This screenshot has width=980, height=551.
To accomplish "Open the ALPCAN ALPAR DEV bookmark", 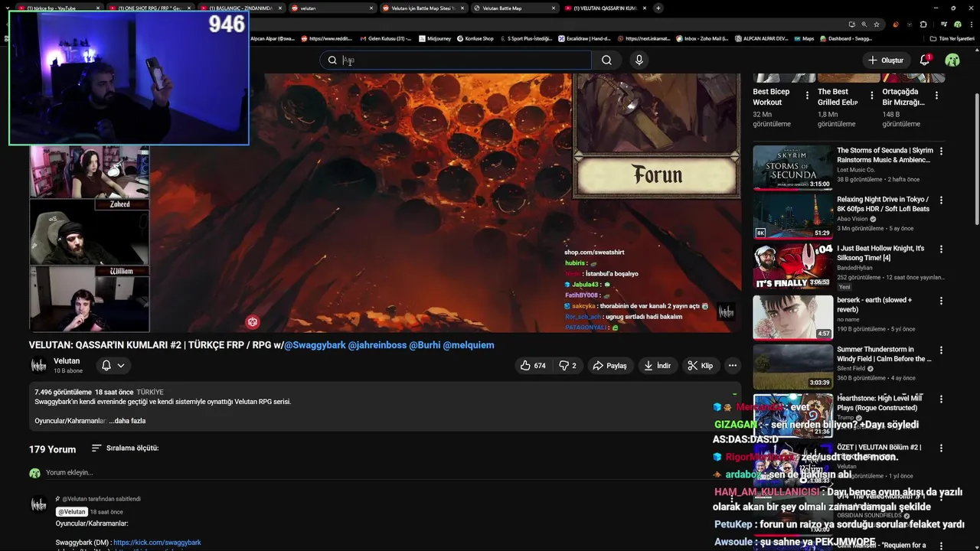I will click(x=761, y=38).
